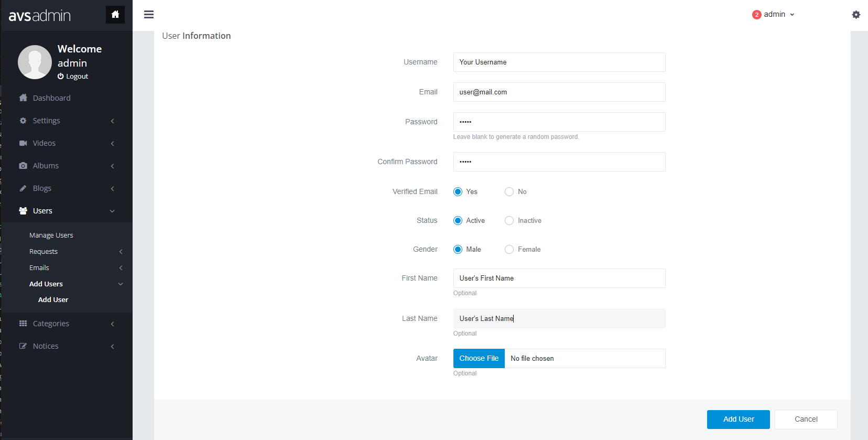This screenshot has height=440, width=868.
Task: Click Choose File for avatar
Action: (479, 359)
